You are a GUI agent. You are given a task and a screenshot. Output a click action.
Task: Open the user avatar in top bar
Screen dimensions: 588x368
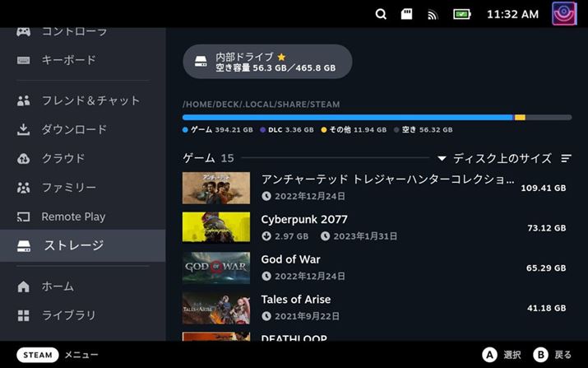[564, 13]
